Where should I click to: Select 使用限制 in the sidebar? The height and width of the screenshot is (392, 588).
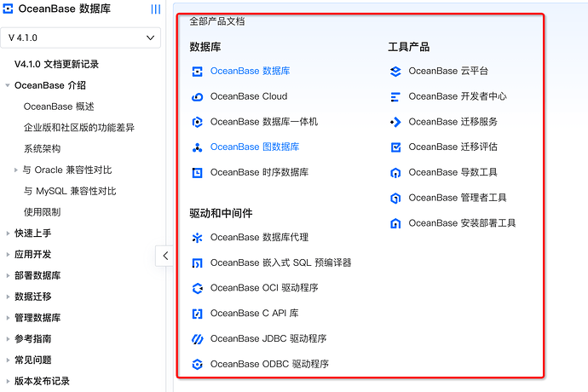[42, 212]
